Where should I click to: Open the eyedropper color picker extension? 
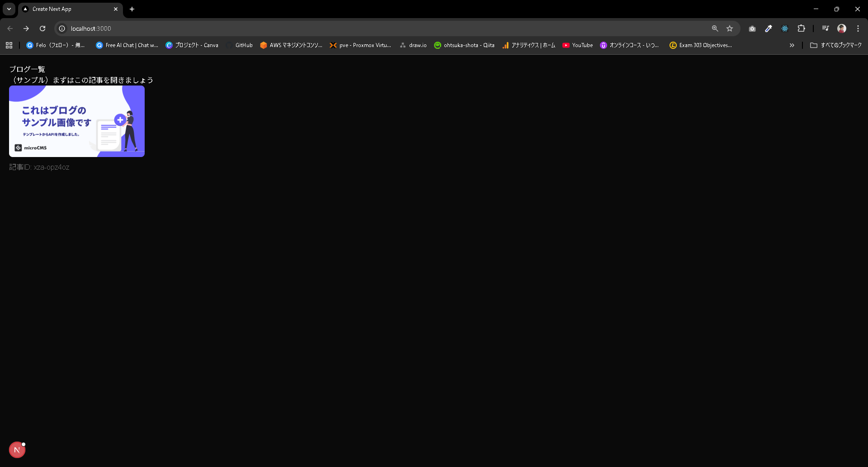[x=769, y=29]
